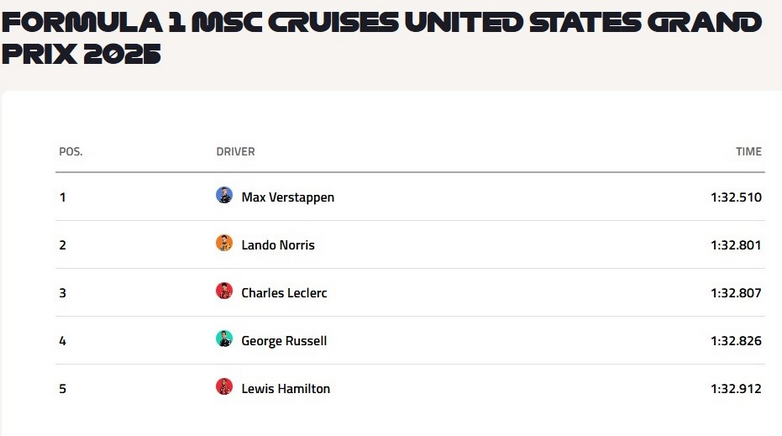Click Charles Leclerc's driver avatar icon
The image size is (782, 436).
(224, 292)
